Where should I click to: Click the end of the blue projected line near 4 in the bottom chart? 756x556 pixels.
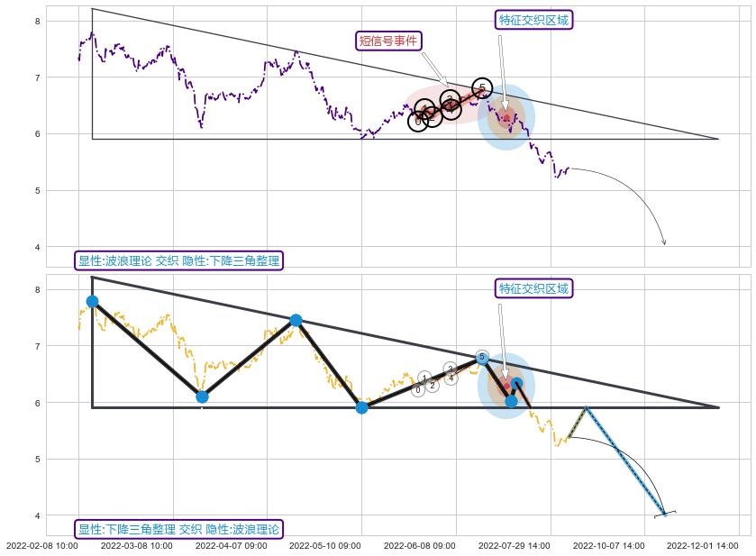664,515
